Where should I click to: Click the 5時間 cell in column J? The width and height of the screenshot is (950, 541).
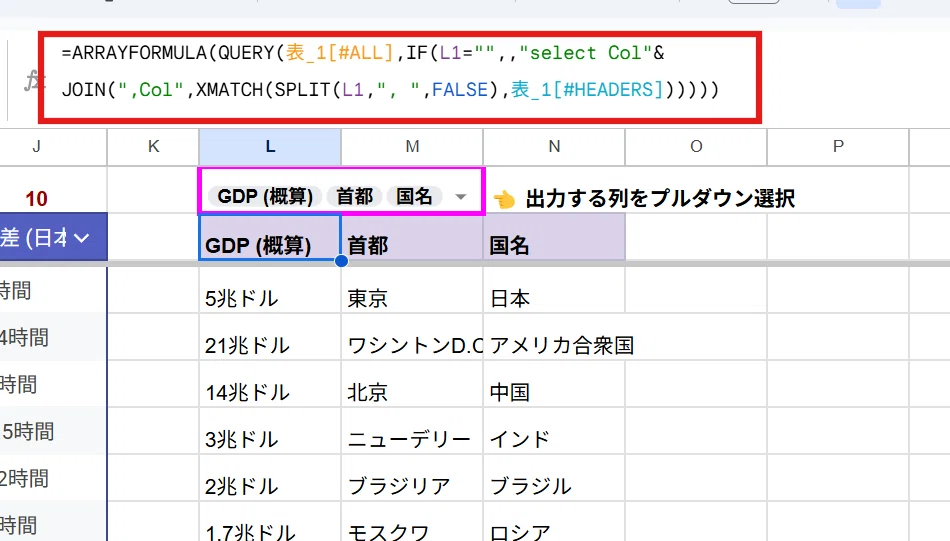click(53, 431)
